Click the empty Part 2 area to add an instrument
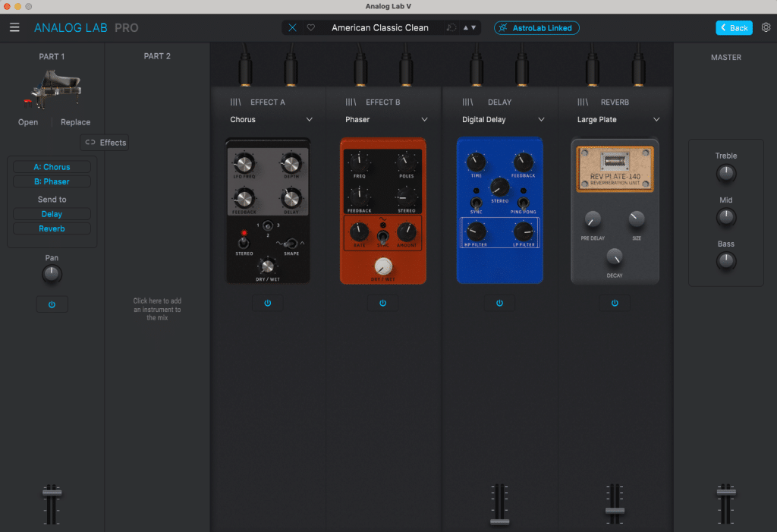The image size is (777, 532). (x=157, y=309)
